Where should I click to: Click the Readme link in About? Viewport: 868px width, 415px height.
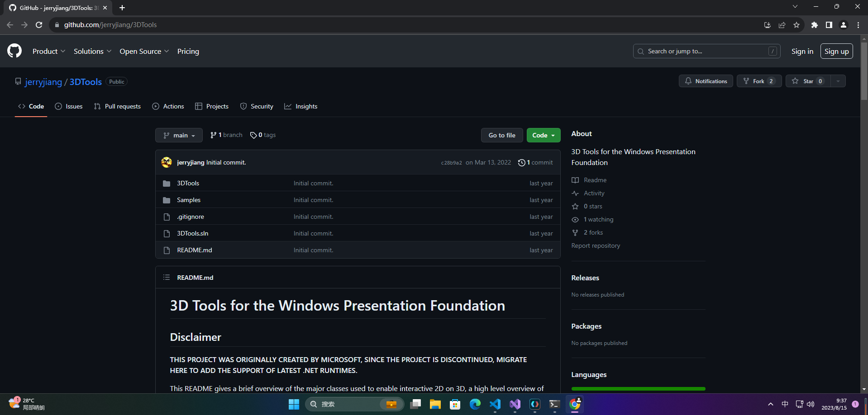(x=589, y=180)
